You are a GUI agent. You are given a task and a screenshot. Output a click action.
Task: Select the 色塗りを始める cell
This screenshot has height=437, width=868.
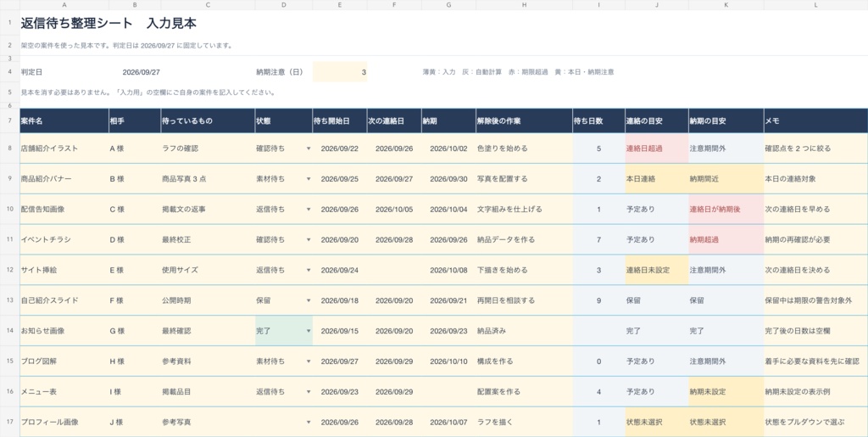tap(524, 148)
